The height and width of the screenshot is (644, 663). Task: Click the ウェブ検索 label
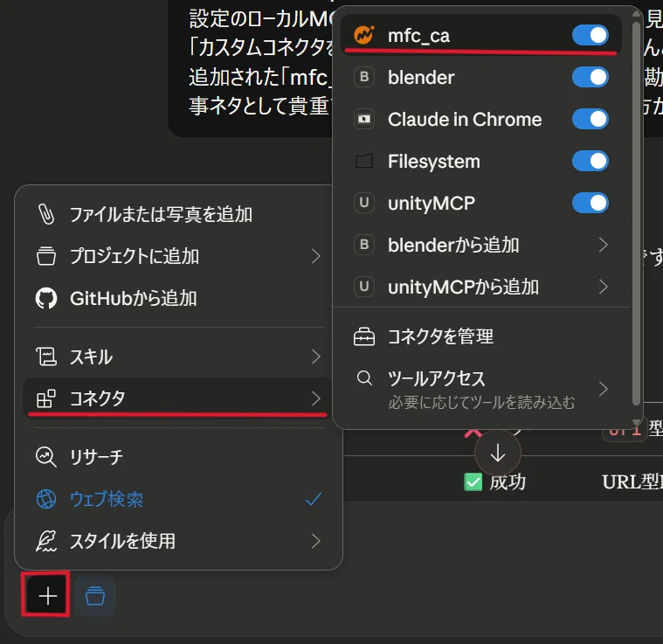pos(107,499)
